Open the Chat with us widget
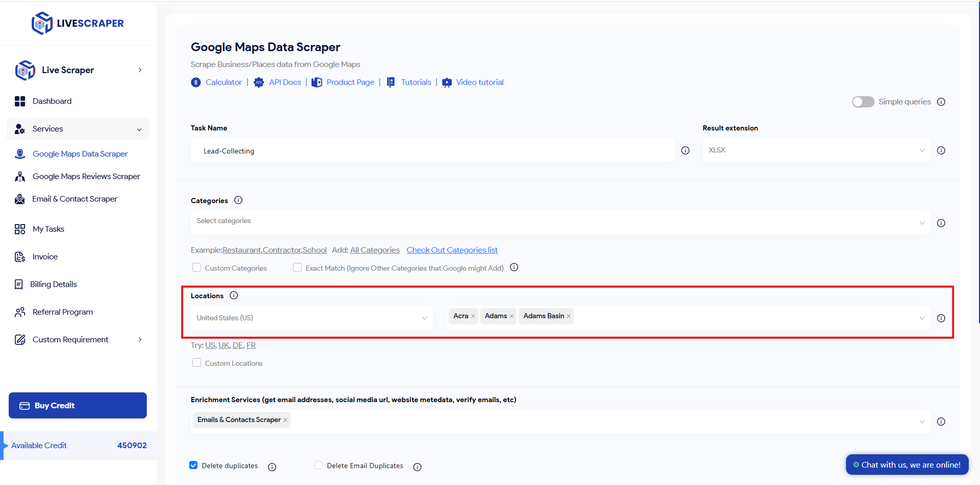The image size is (980, 485). point(907,465)
